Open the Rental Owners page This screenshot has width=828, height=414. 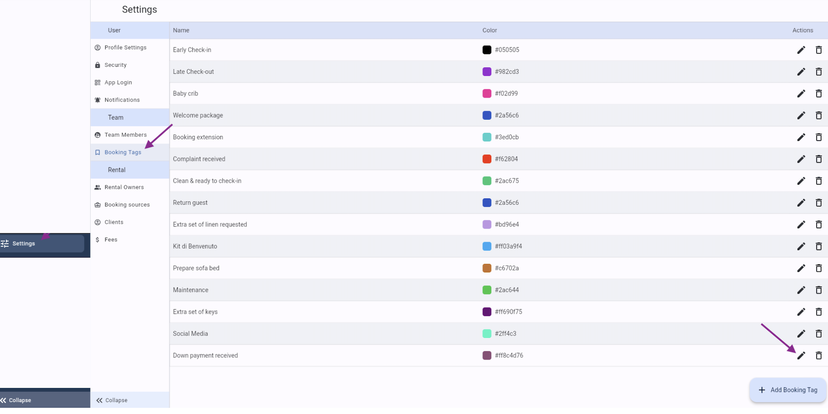[130, 187]
